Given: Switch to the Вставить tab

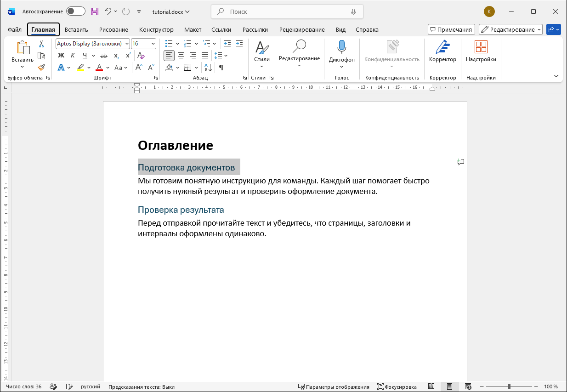Looking at the screenshot, I should (x=76, y=30).
